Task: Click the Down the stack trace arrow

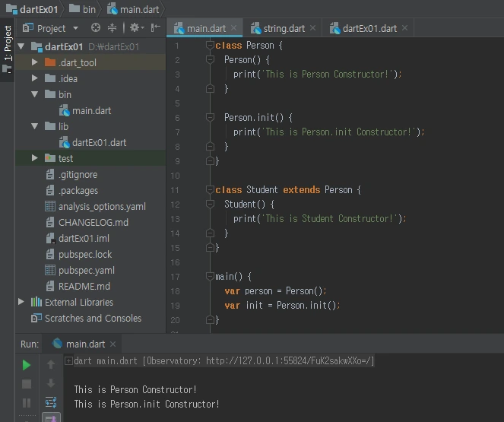Action: click(51, 383)
